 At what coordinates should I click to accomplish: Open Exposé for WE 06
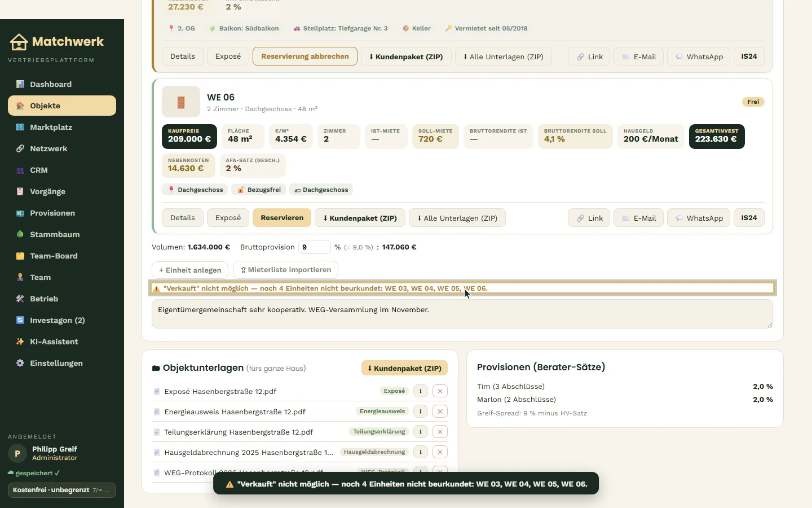pos(228,218)
